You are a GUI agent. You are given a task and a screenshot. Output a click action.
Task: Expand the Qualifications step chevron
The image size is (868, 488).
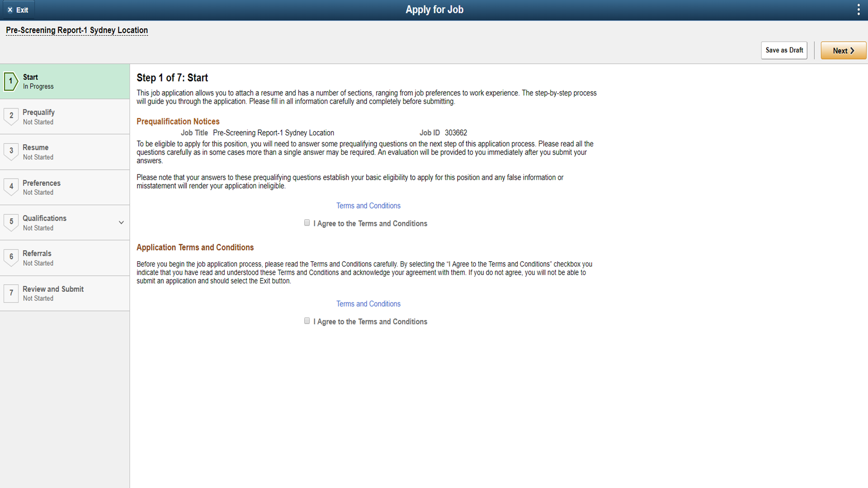(121, 222)
